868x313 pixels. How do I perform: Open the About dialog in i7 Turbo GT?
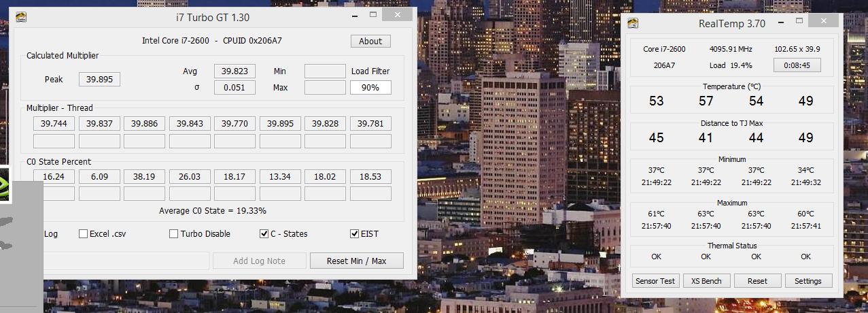coord(370,41)
